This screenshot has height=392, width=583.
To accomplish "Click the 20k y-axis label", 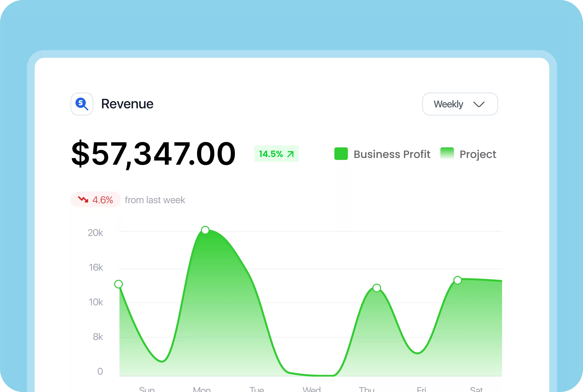I will click(95, 233).
